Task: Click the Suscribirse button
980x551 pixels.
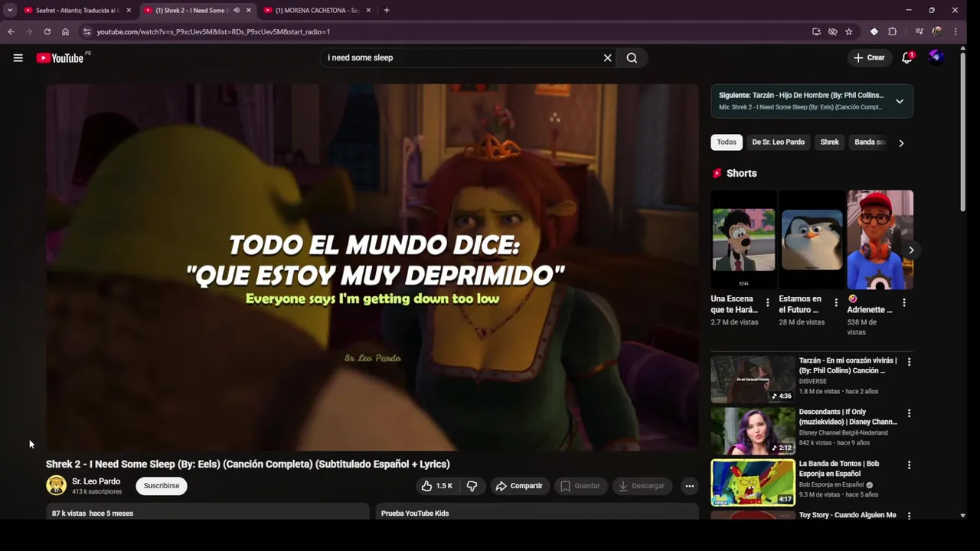Action: pyautogui.click(x=162, y=486)
